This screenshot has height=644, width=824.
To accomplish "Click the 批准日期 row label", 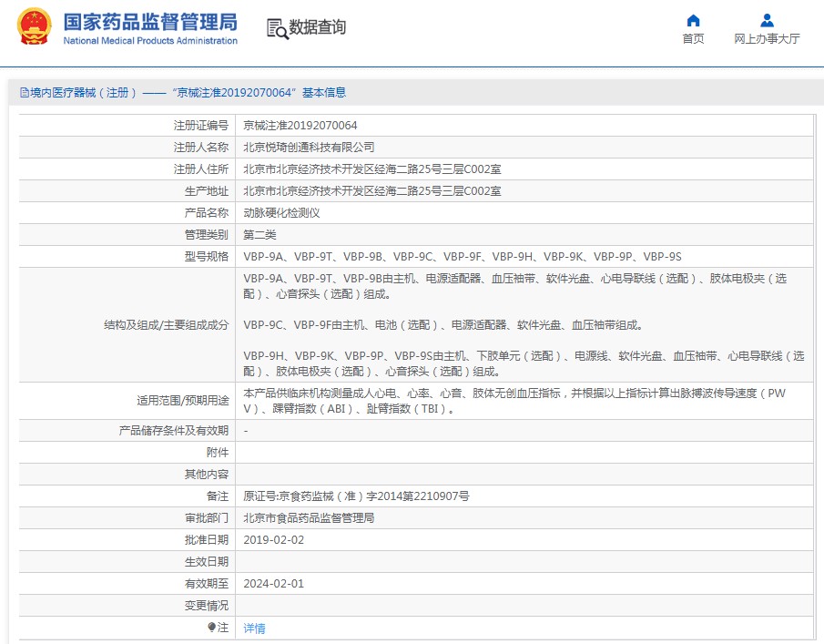I will tap(207, 540).
